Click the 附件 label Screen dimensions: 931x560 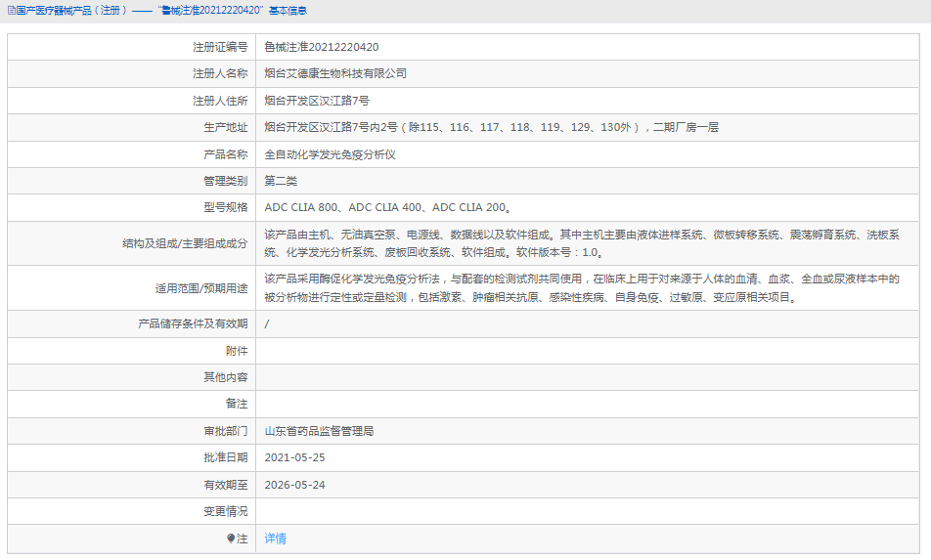(237, 351)
